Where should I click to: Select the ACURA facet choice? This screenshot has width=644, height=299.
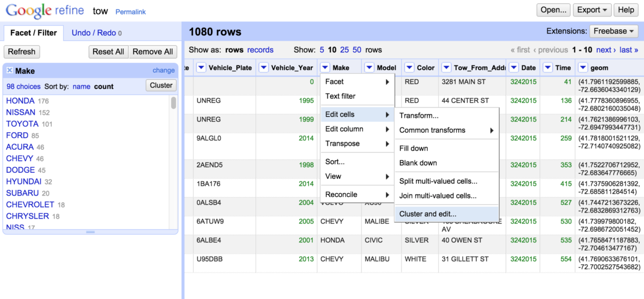point(20,147)
